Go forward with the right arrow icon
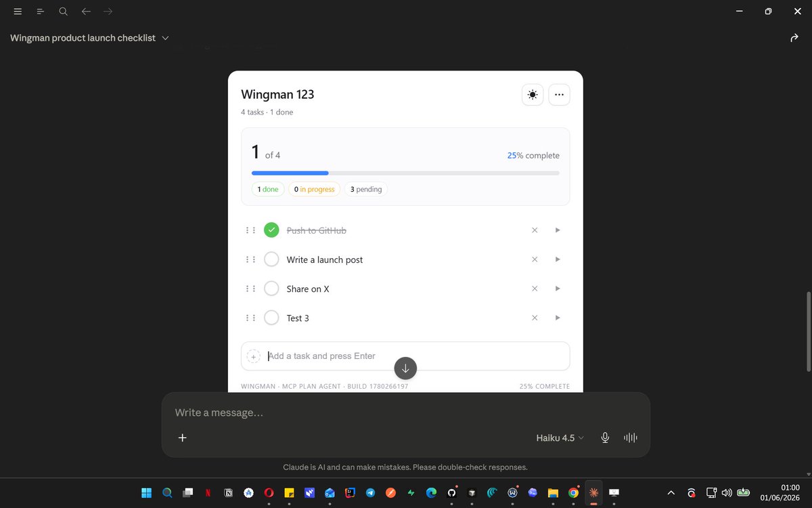812x508 pixels. pos(108,12)
